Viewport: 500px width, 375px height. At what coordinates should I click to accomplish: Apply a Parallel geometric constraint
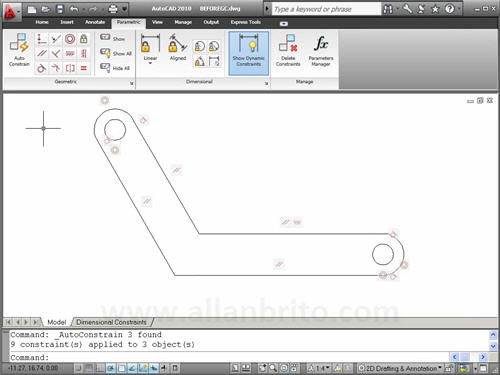point(41,53)
